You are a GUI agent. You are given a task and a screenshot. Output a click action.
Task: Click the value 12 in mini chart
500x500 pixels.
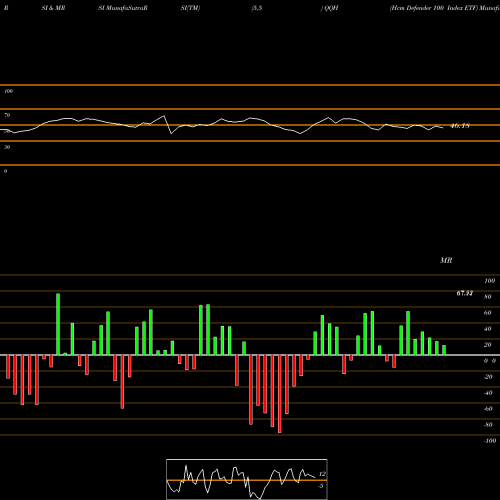click(322, 474)
